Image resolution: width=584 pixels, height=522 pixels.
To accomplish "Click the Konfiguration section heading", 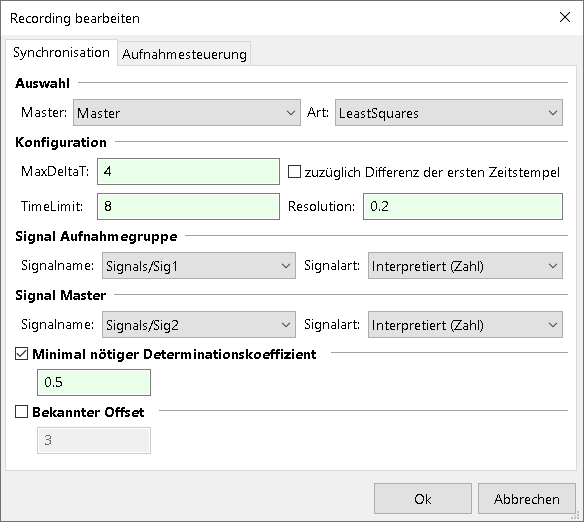I will [61, 142].
